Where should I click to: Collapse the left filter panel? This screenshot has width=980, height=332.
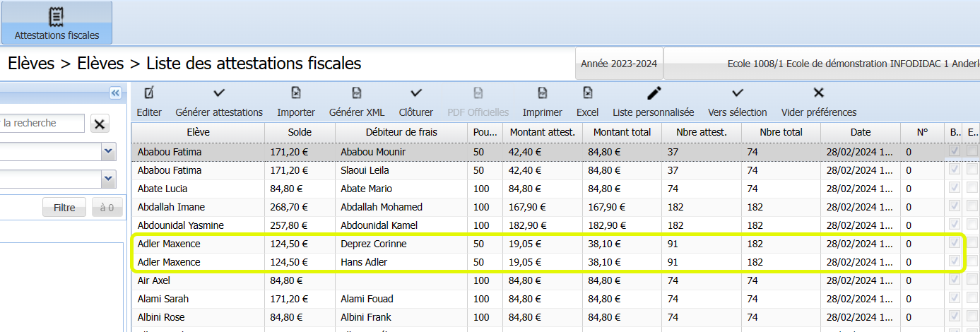click(x=115, y=93)
